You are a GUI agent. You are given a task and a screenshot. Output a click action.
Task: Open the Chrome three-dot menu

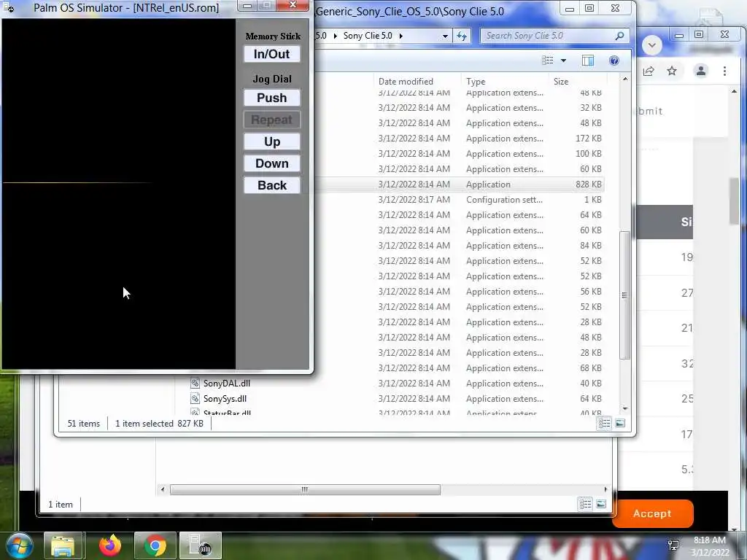(x=724, y=71)
